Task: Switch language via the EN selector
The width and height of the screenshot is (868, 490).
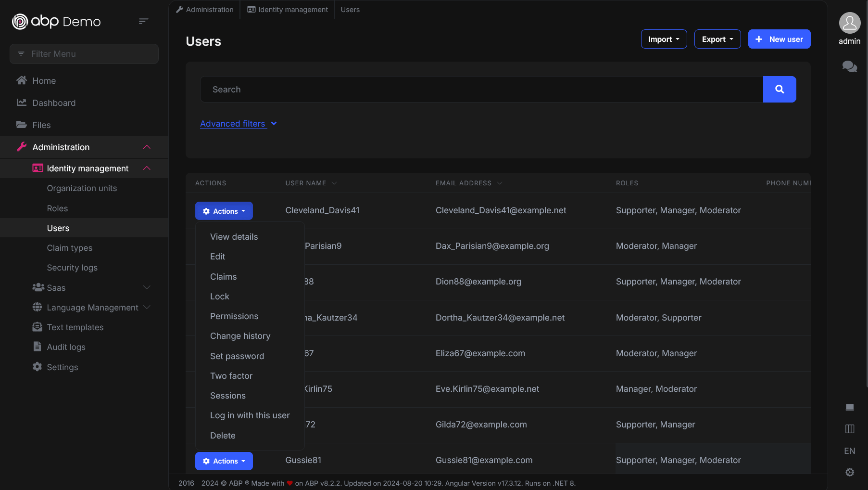Action: (850, 451)
